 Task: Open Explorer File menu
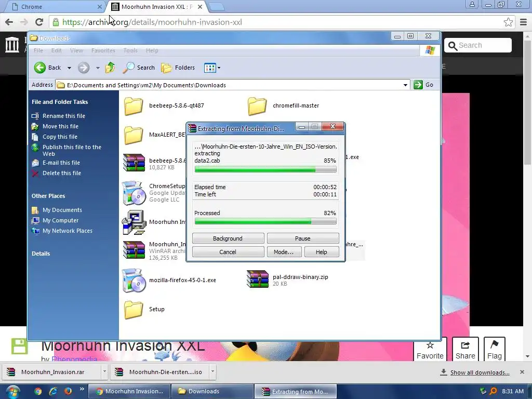(38, 50)
